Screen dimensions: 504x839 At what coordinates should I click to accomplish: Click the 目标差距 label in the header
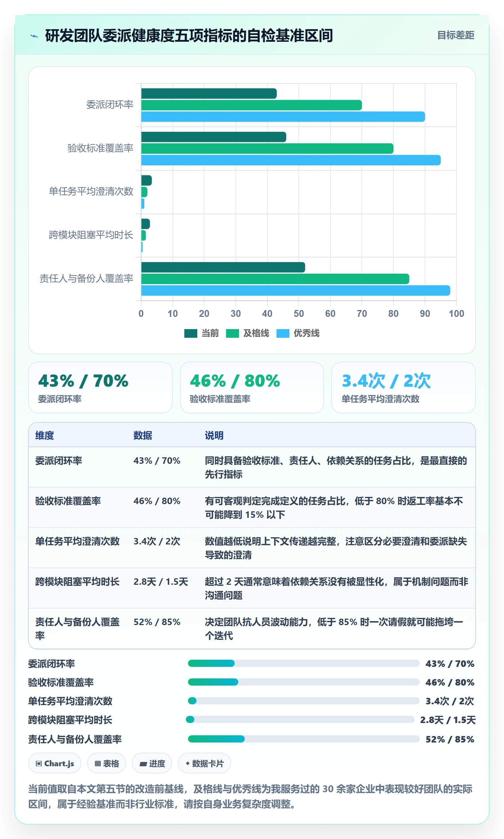point(455,35)
